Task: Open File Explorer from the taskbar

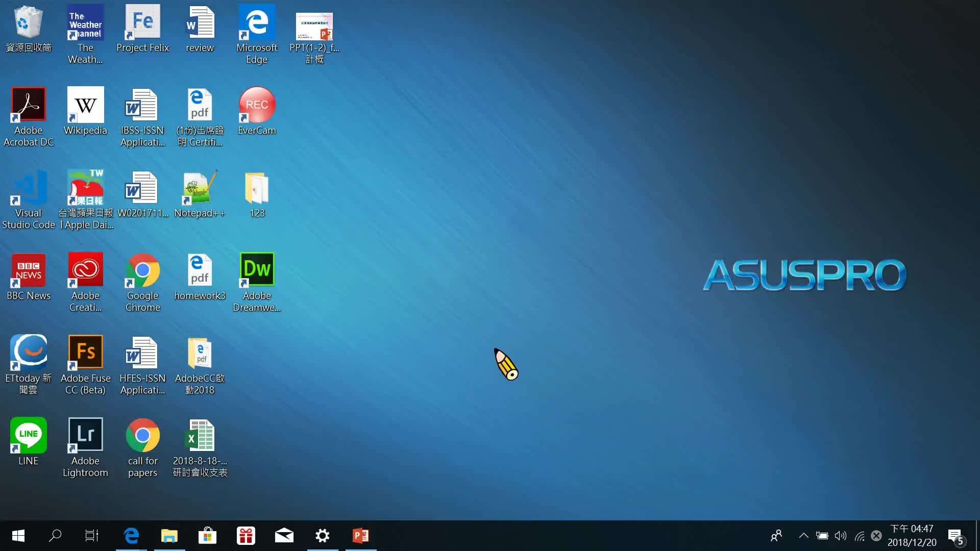Action: 169,536
